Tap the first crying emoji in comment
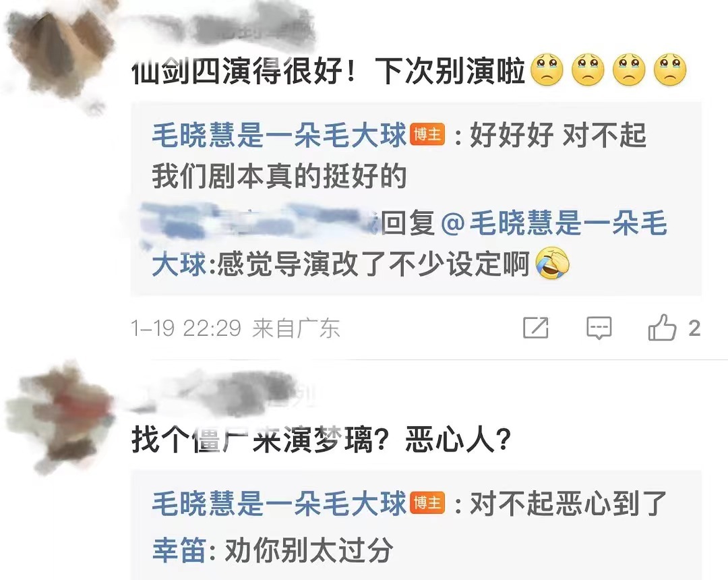 547,70
